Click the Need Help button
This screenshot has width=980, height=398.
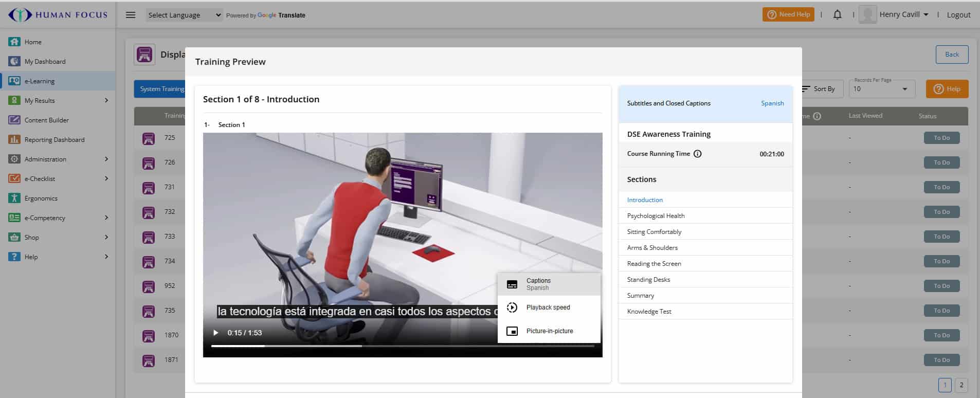click(x=788, y=14)
